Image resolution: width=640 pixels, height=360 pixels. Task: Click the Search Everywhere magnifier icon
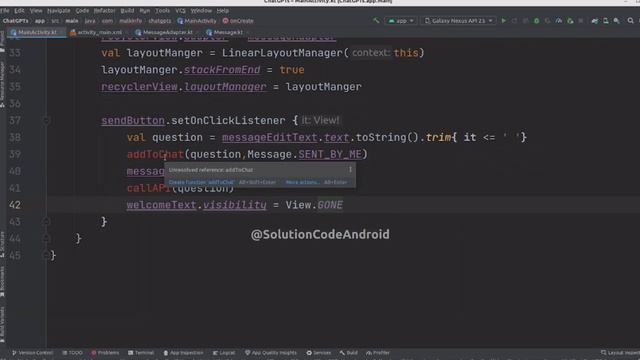point(631,20)
